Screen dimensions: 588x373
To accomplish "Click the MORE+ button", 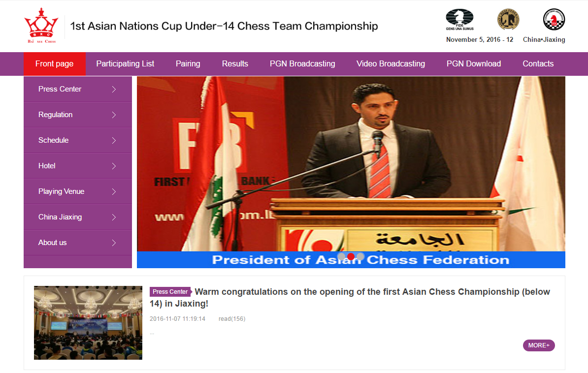I will pyautogui.click(x=539, y=345).
